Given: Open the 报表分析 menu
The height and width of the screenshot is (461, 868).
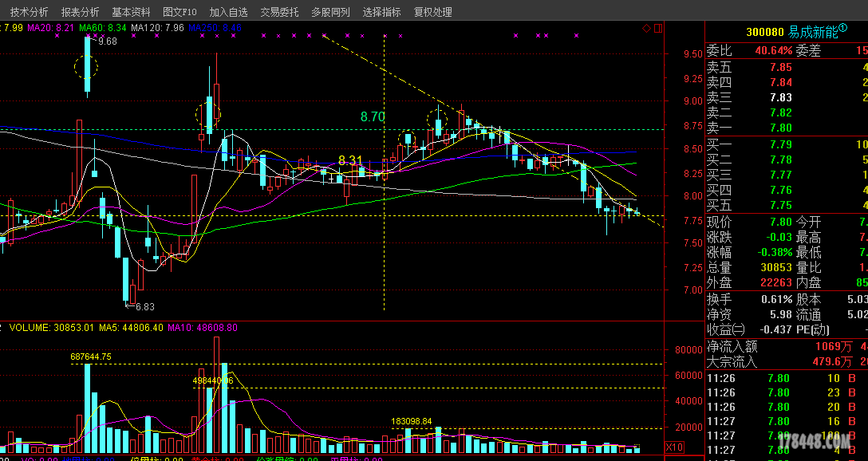Looking at the screenshot, I should pos(81,12).
